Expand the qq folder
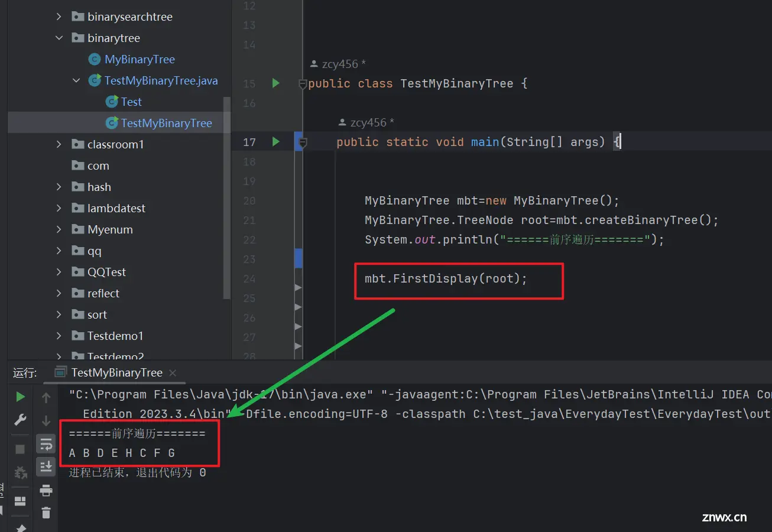The image size is (772, 532). point(59,251)
